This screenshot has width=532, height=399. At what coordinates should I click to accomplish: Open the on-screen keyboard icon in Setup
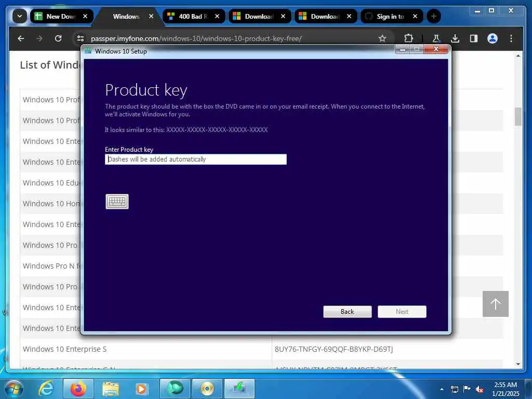tap(117, 202)
